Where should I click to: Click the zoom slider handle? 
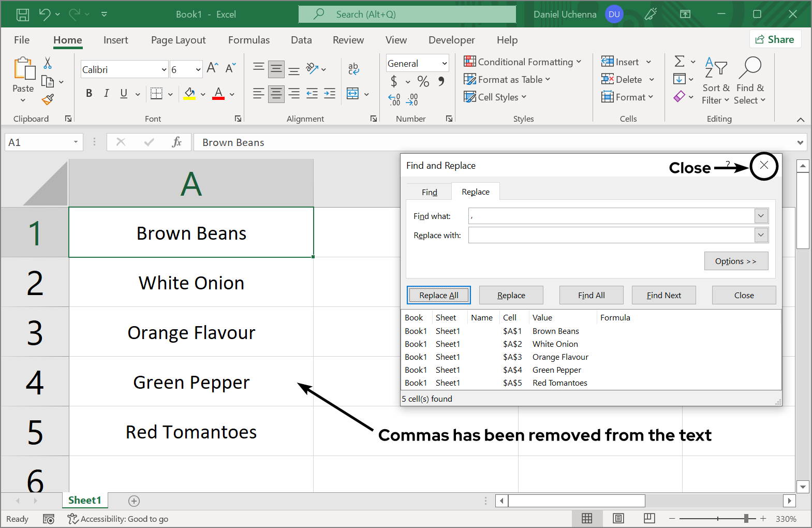[746, 518]
